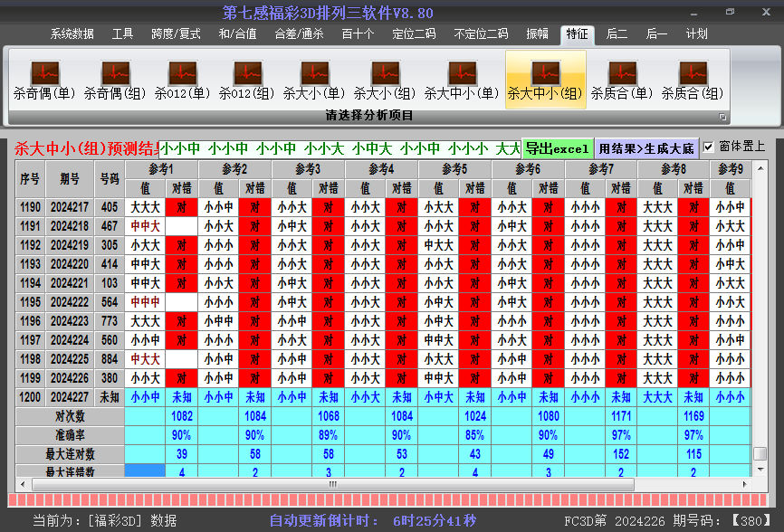
Task: Choose the 杀大小(组) analysis icon
Action: point(385,78)
